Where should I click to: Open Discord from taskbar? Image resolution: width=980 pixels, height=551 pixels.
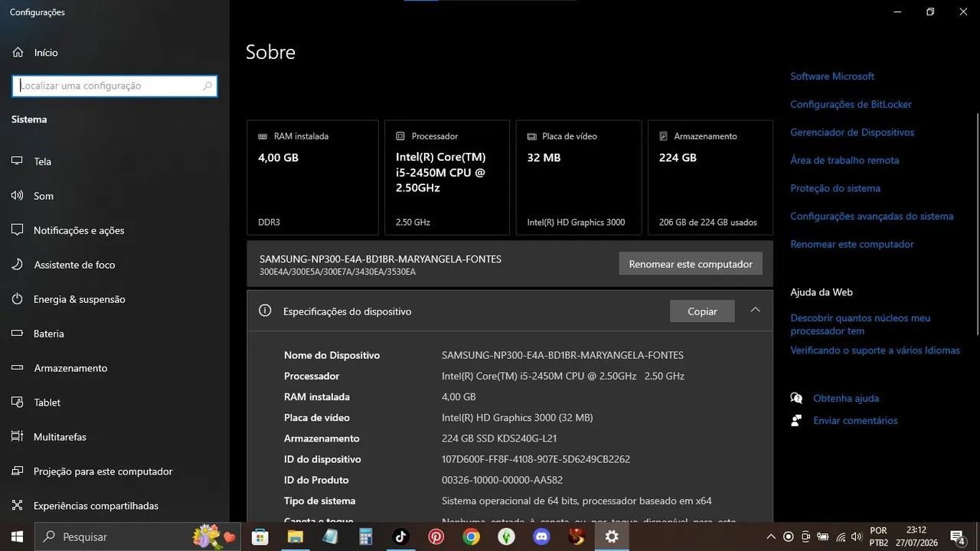coord(542,536)
